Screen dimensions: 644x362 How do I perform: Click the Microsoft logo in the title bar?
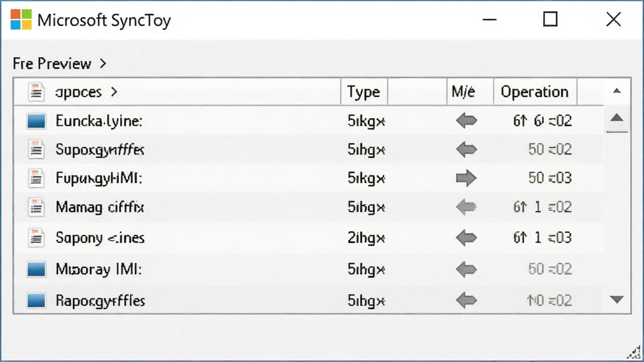21,19
